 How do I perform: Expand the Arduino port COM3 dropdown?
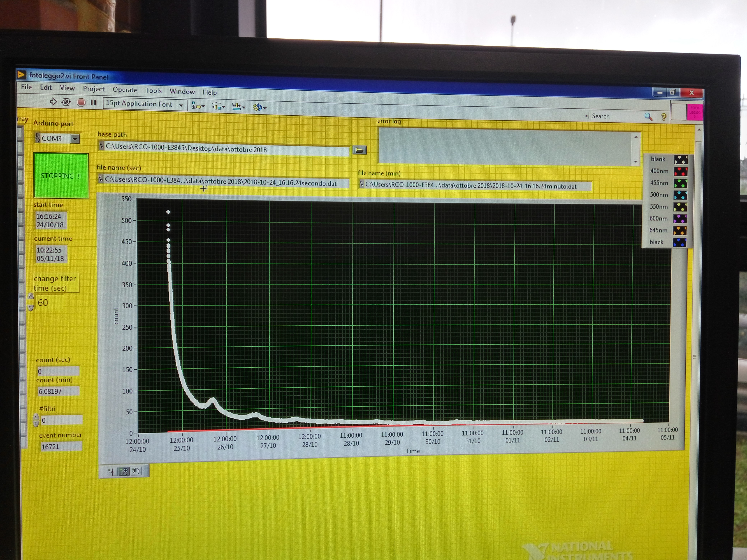click(x=75, y=139)
